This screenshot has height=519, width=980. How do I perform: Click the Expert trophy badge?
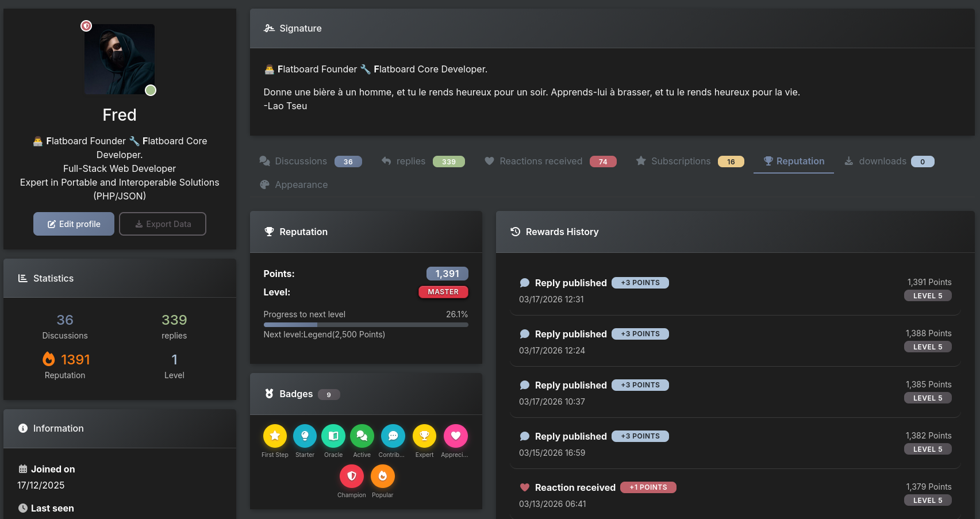pos(424,436)
